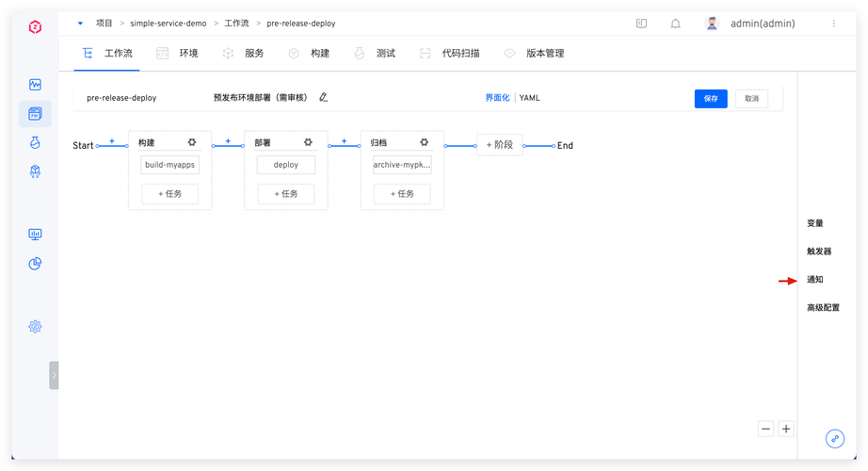
Task: Switch editor to 界面化 mode
Action: (497, 97)
